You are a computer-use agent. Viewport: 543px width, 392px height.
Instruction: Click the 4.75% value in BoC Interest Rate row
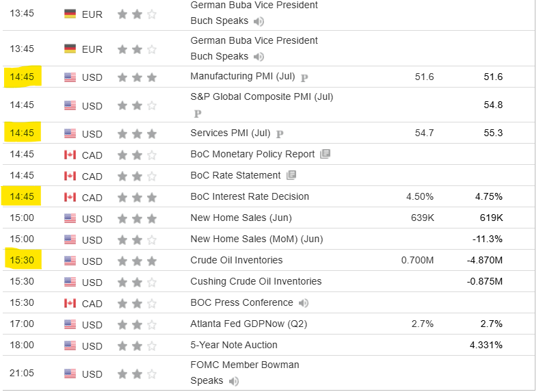tap(488, 196)
